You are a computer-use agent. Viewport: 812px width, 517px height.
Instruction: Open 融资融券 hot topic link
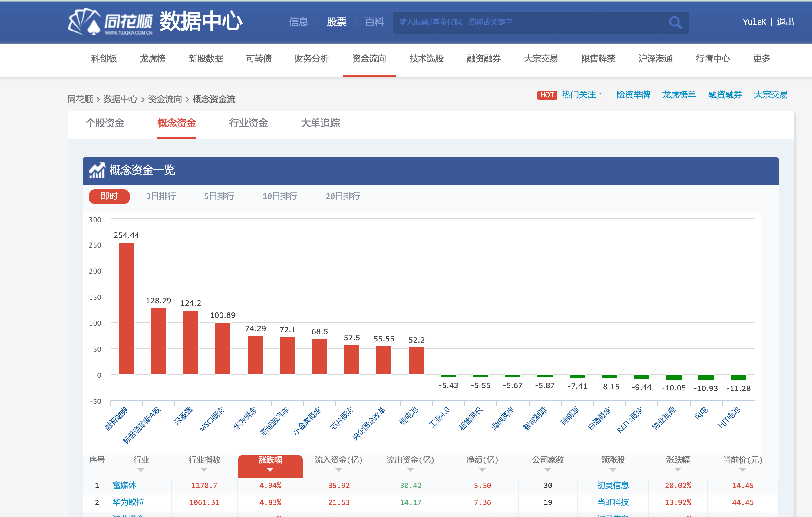[725, 95]
